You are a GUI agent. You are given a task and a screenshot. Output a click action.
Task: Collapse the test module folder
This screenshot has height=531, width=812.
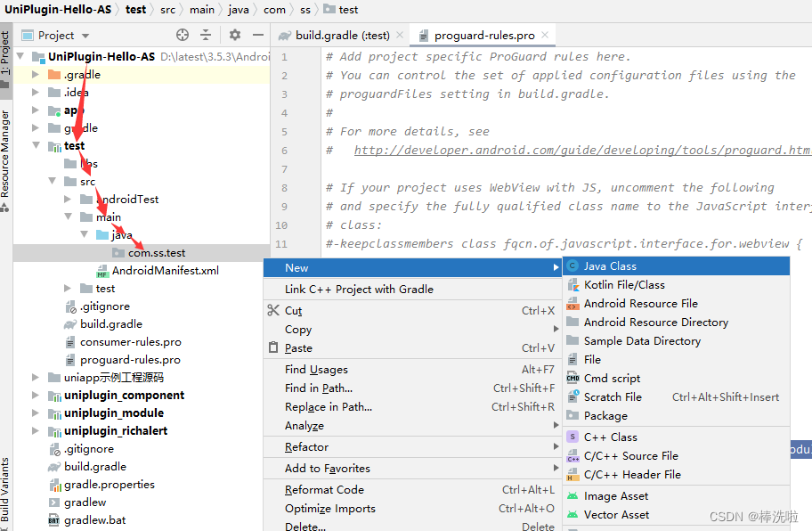tap(37, 146)
